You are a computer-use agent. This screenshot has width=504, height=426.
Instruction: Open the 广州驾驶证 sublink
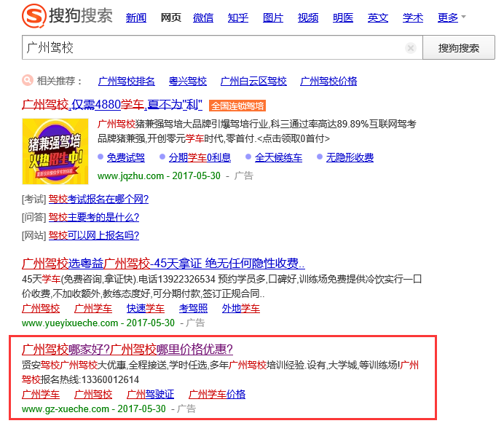click(x=151, y=394)
